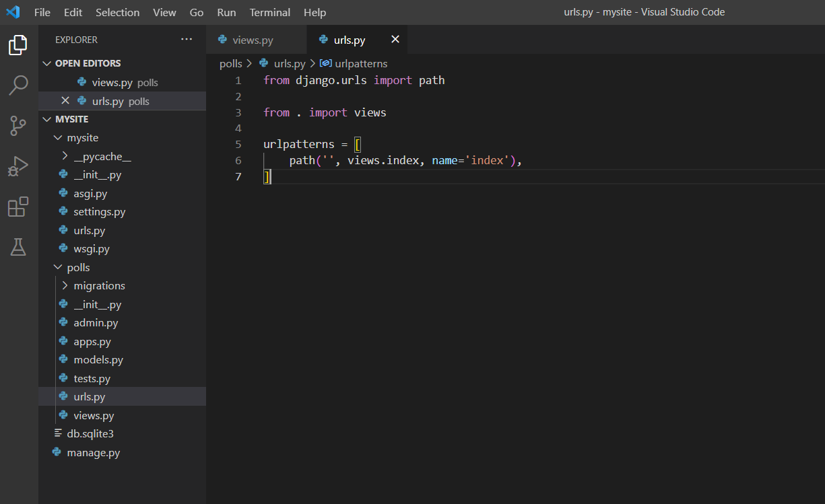Click Python icon next to settings.py
This screenshot has width=825, height=504.
(64, 211)
